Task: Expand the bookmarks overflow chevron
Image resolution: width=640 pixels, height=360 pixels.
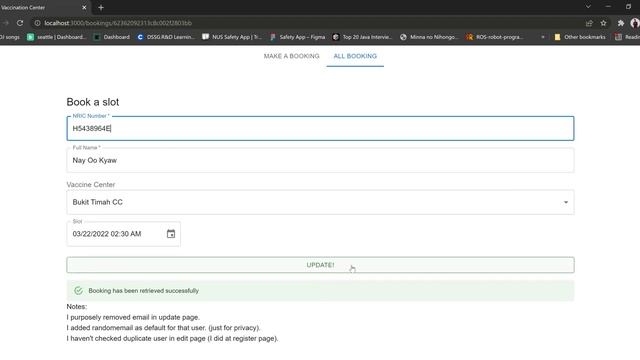Action: tap(543, 37)
